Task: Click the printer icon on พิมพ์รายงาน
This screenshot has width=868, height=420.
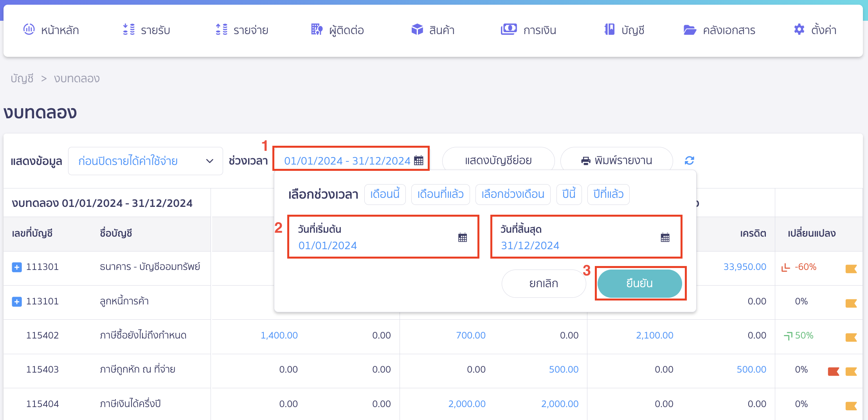Action: (x=585, y=160)
